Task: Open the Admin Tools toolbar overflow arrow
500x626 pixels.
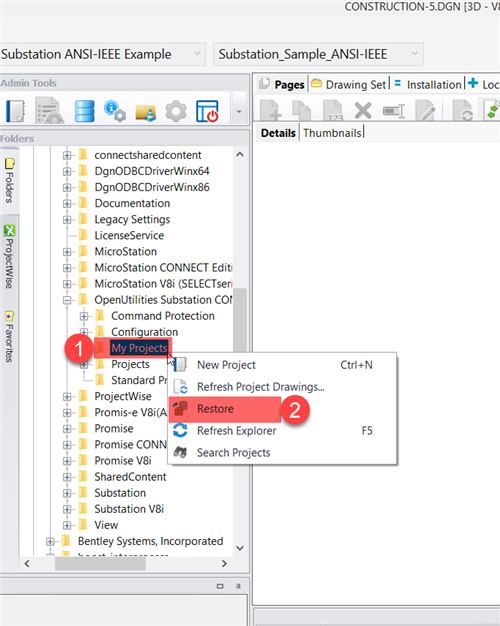Action: [x=239, y=111]
